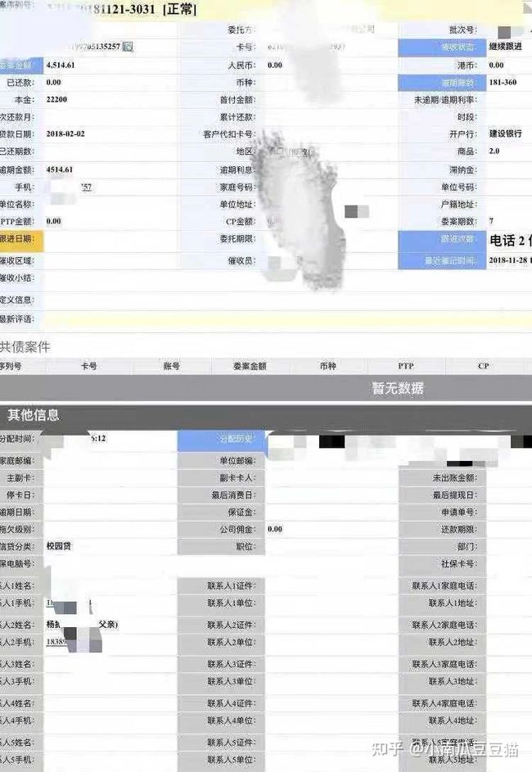Click the 催收员 field label

pyautogui.click(x=241, y=261)
